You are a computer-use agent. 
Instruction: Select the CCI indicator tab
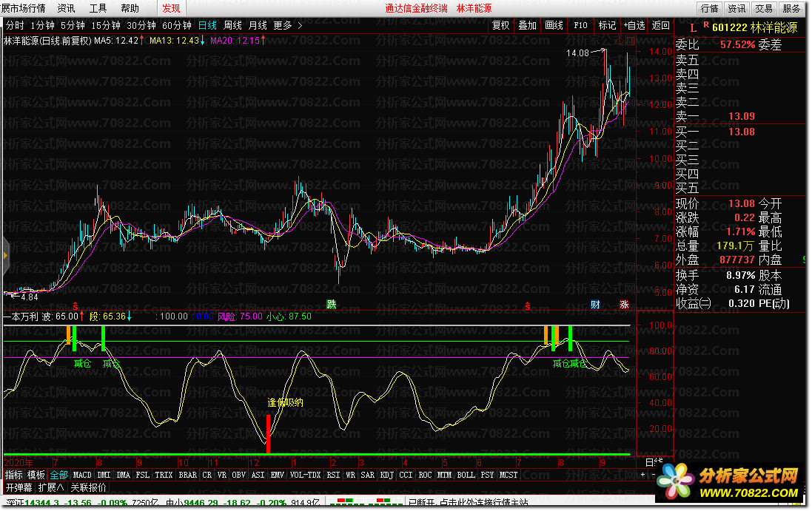click(x=406, y=474)
